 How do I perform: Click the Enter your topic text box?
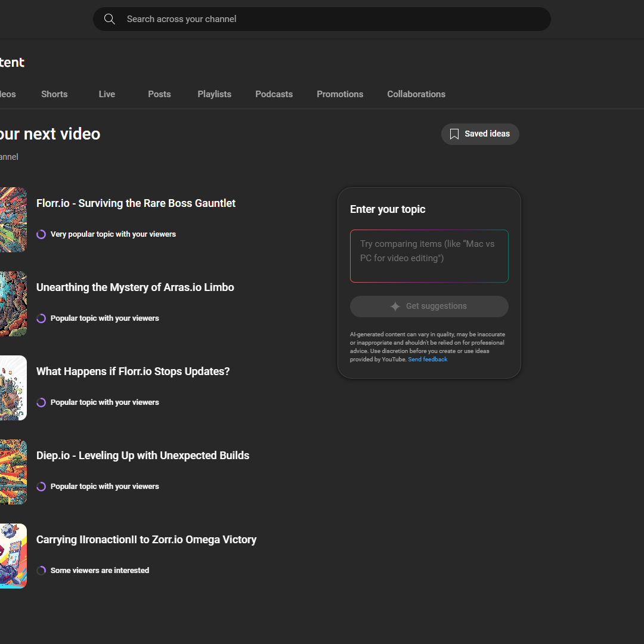point(429,256)
